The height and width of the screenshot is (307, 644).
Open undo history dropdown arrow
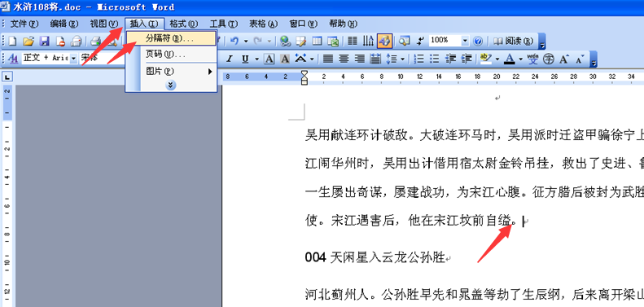pos(246,41)
